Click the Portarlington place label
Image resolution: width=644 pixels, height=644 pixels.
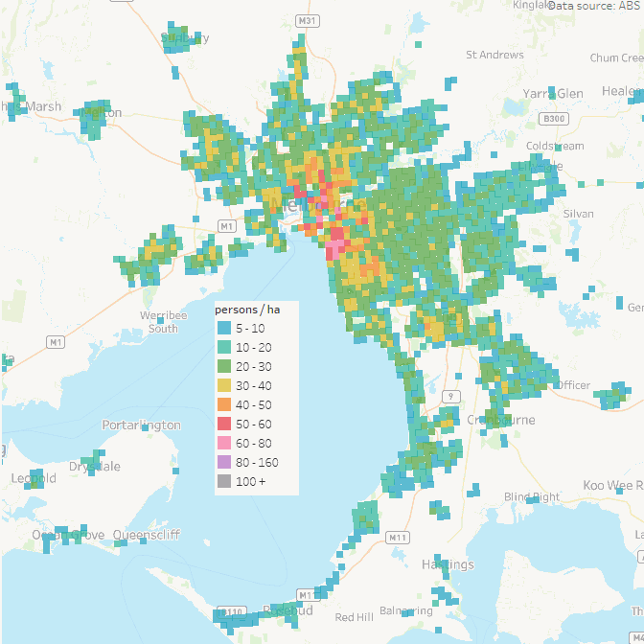point(141,425)
